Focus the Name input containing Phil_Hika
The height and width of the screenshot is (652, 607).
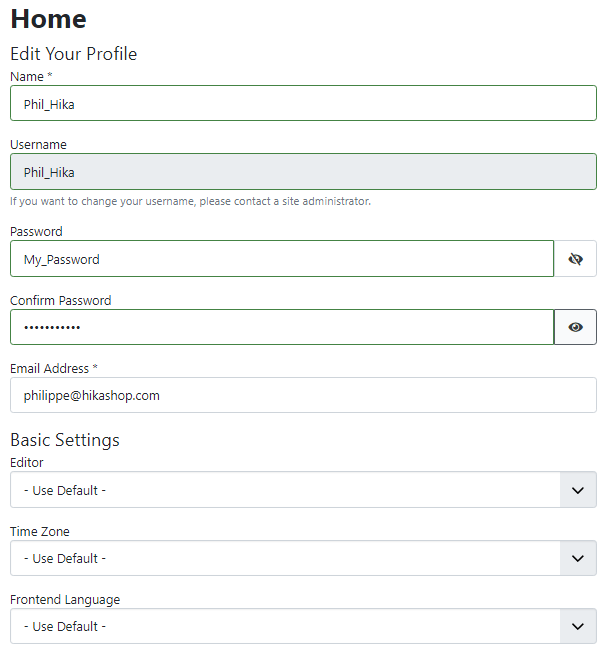(304, 103)
